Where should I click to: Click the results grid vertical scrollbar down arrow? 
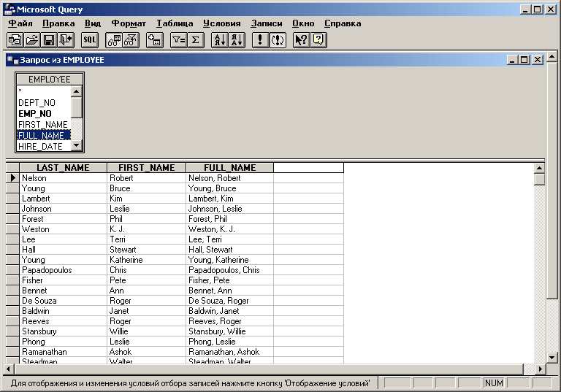click(539, 358)
